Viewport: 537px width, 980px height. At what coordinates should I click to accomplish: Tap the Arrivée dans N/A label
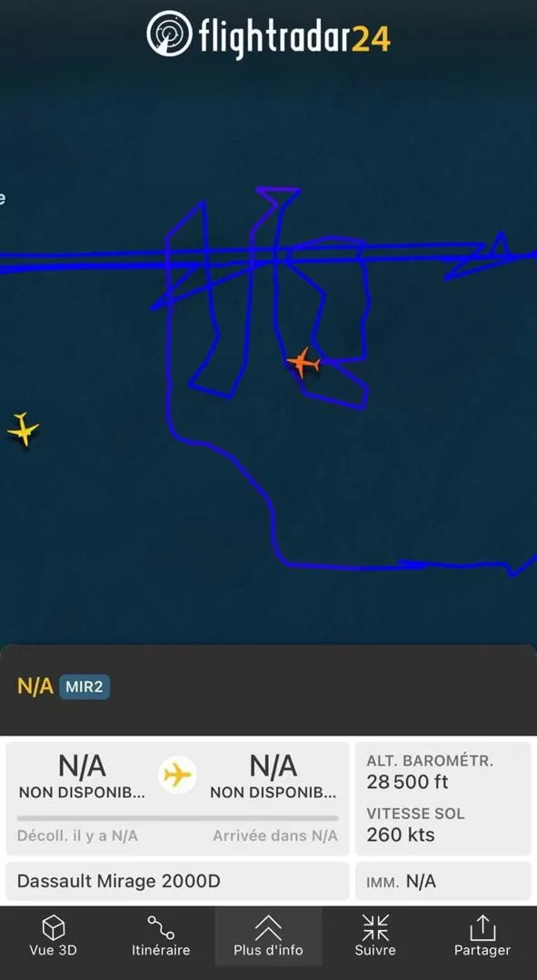point(274,835)
